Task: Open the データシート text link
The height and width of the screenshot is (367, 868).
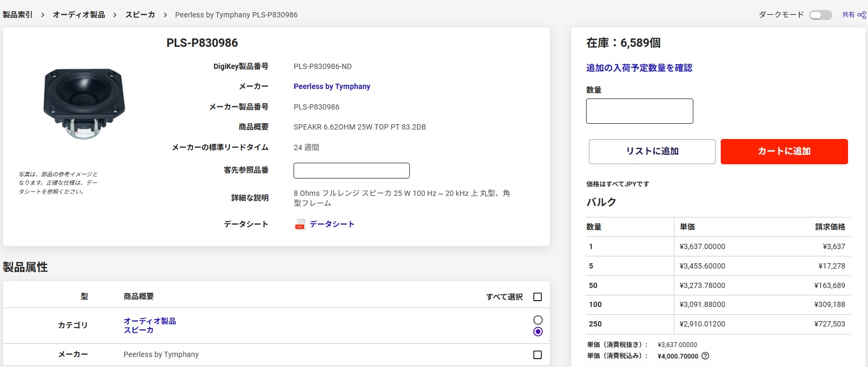Action: coord(331,224)
